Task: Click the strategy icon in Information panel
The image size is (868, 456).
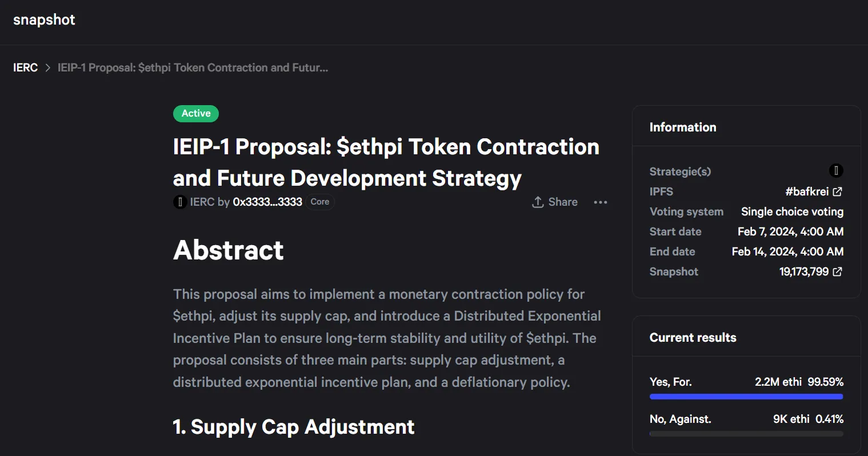Action: tap(836, 170)
